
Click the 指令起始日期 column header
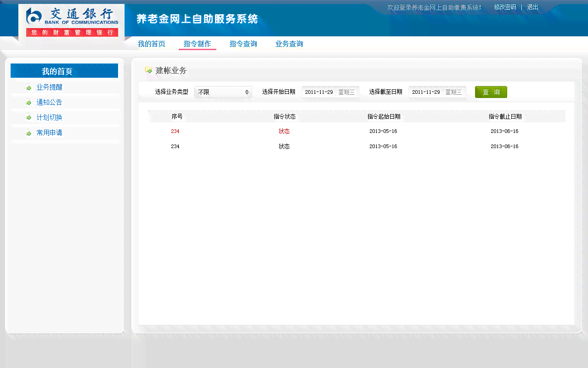click(x=384, y=117)
